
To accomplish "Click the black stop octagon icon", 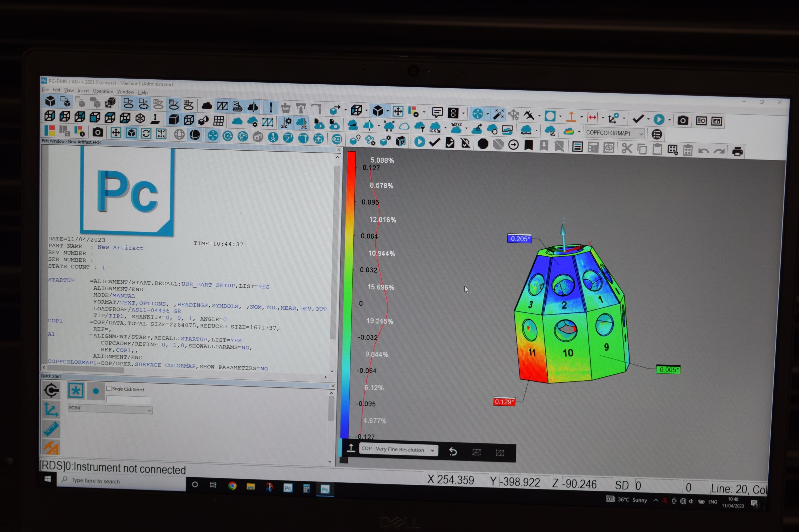I will [483, 144].
